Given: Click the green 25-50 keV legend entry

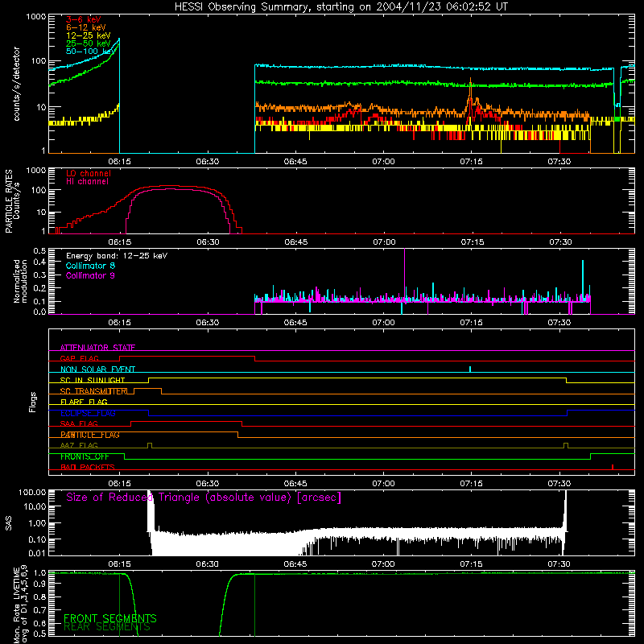Looking at the screenshot, I should pos(89,43).
